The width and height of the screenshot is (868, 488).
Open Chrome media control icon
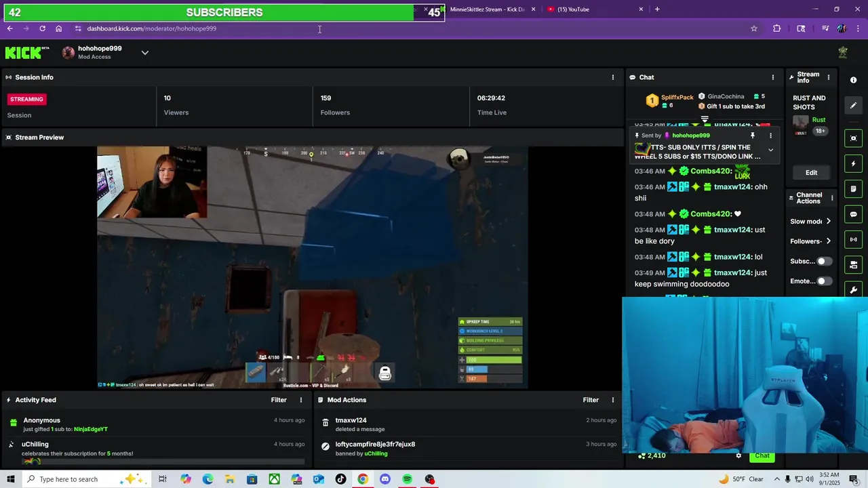pyautogui.click(x=825, y=28)
